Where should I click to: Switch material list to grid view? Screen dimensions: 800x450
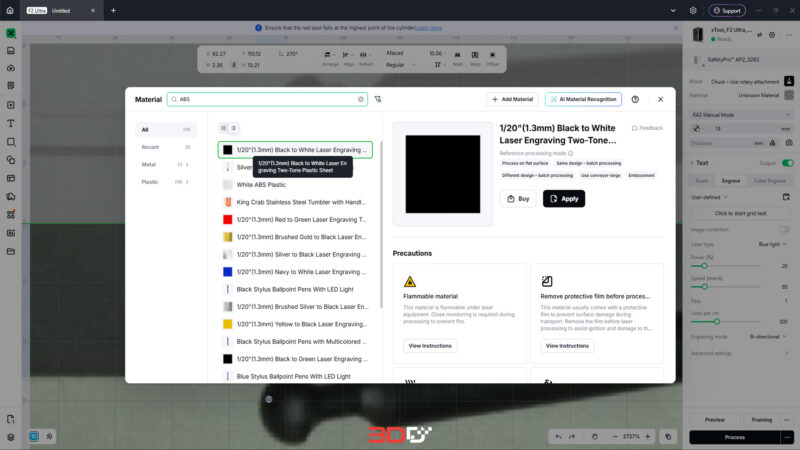point(223,128)
